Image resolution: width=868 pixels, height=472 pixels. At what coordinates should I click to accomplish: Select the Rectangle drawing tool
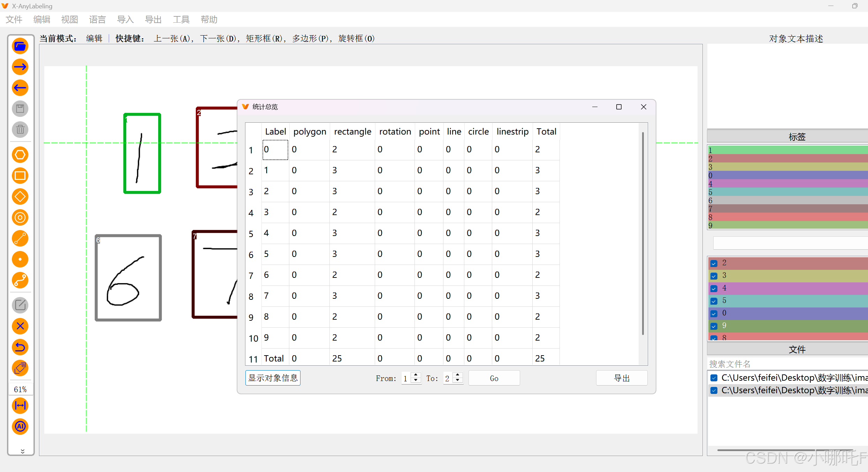tap(20, 176)
